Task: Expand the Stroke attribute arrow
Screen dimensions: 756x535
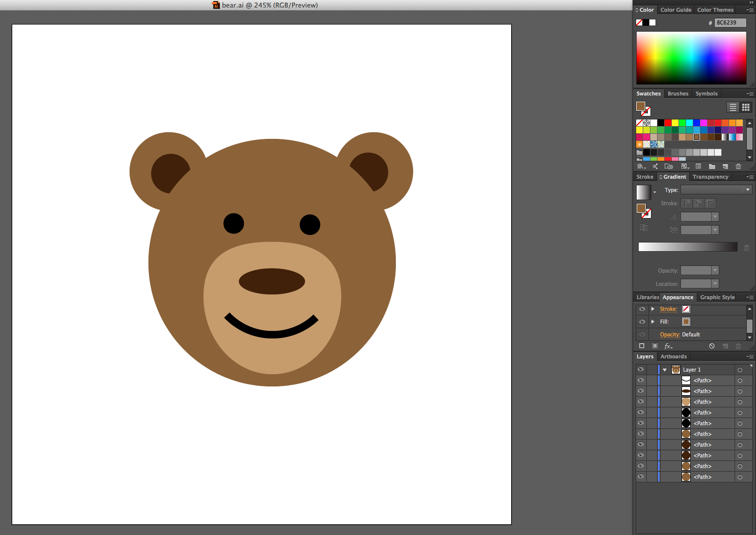Action: click(x=652, y=309)
